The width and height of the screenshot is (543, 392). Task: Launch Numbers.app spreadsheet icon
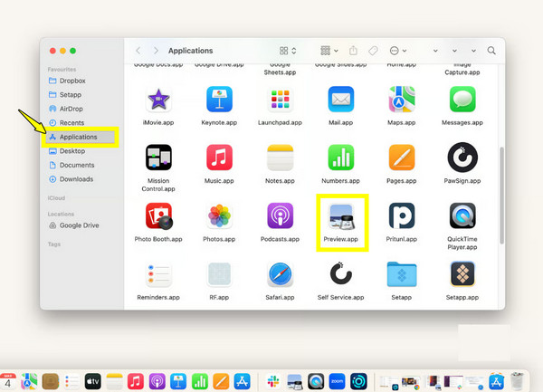coord(340,158)
